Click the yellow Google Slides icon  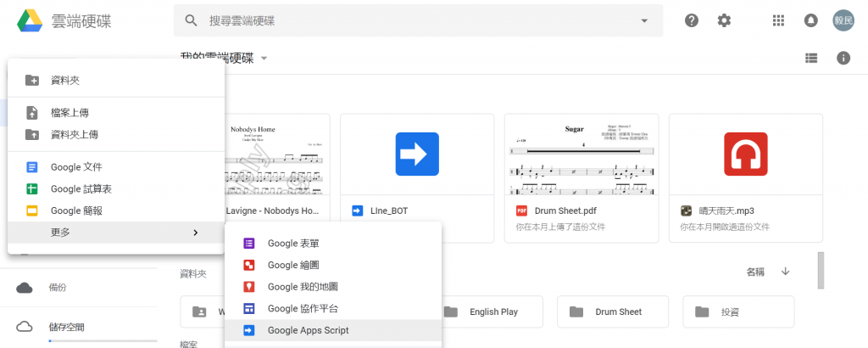(32, 210)
